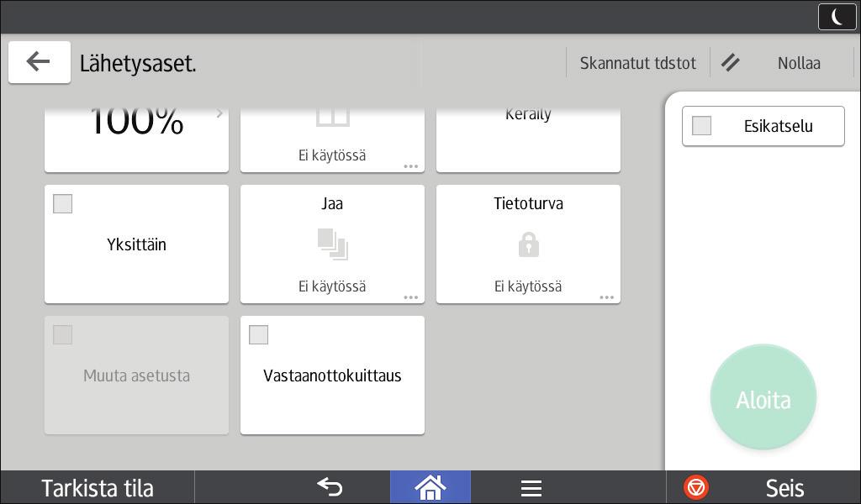Enable the Vastaanottokuittaus checkbox

click(x=259, y=334)
